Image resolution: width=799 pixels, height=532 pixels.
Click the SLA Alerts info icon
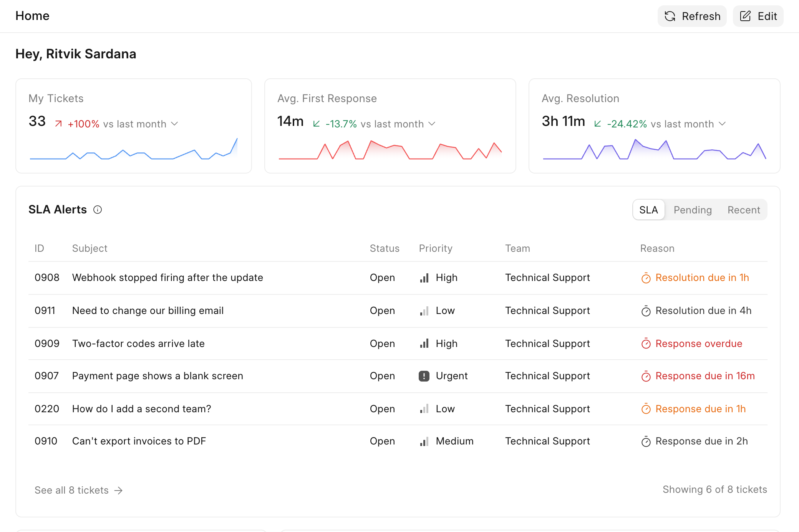pyautogui.click(x=98, y=210)
